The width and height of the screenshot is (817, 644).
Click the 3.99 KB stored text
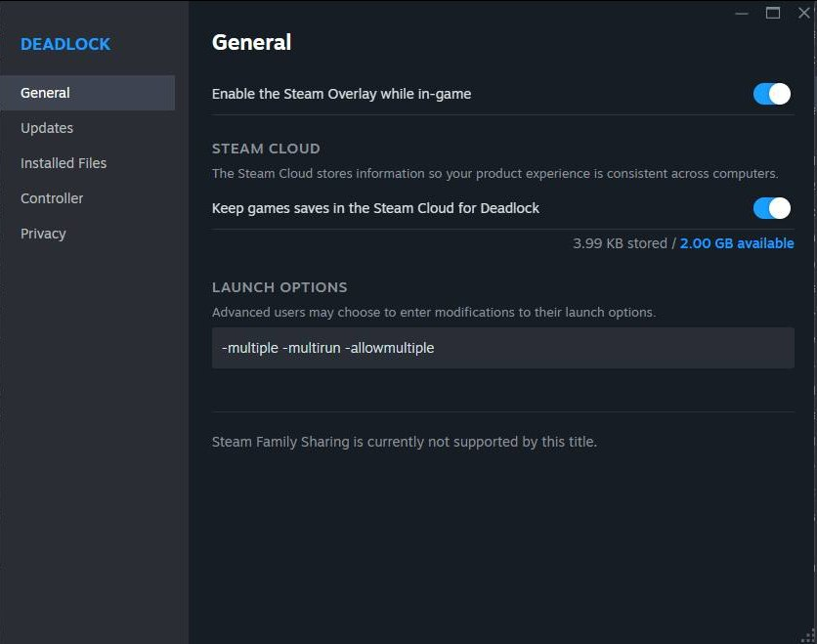tap(620, 243)
